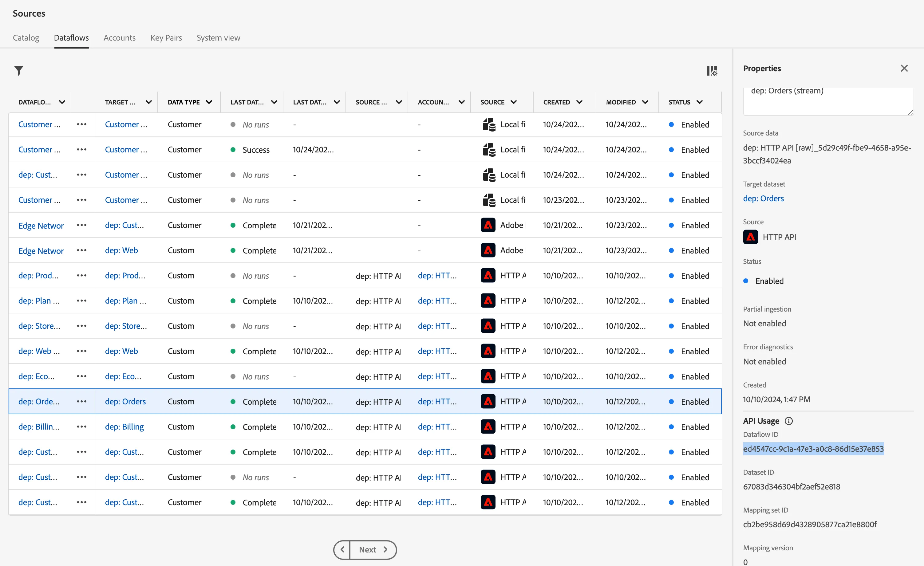Select Dataset ID value 67083d346304bf2aef52e818
The image size is (924, 566).
point(792,486)
